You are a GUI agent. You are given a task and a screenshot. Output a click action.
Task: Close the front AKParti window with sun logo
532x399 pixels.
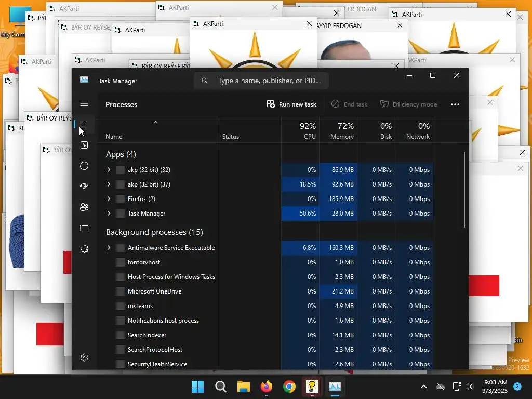coord(309,23)
